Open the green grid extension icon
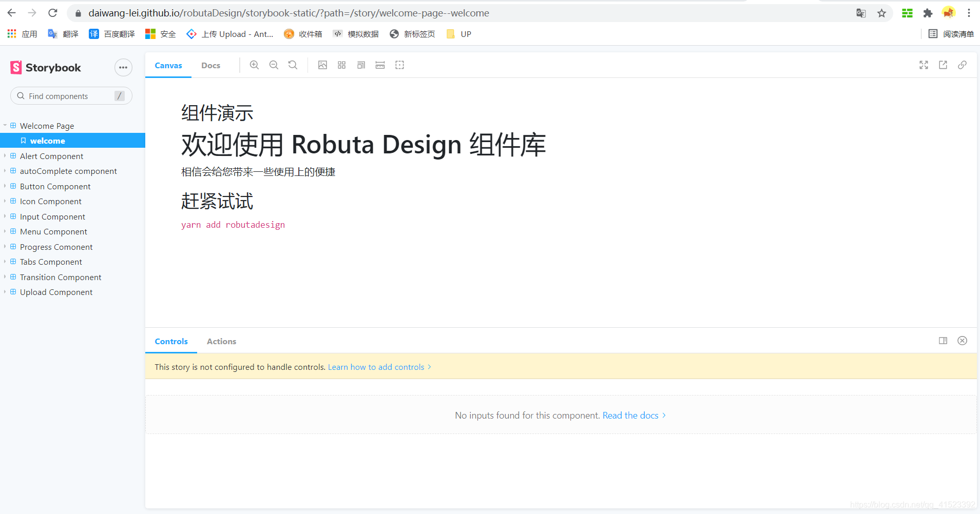Screen dimensions: 980x514 click(907, 13)
